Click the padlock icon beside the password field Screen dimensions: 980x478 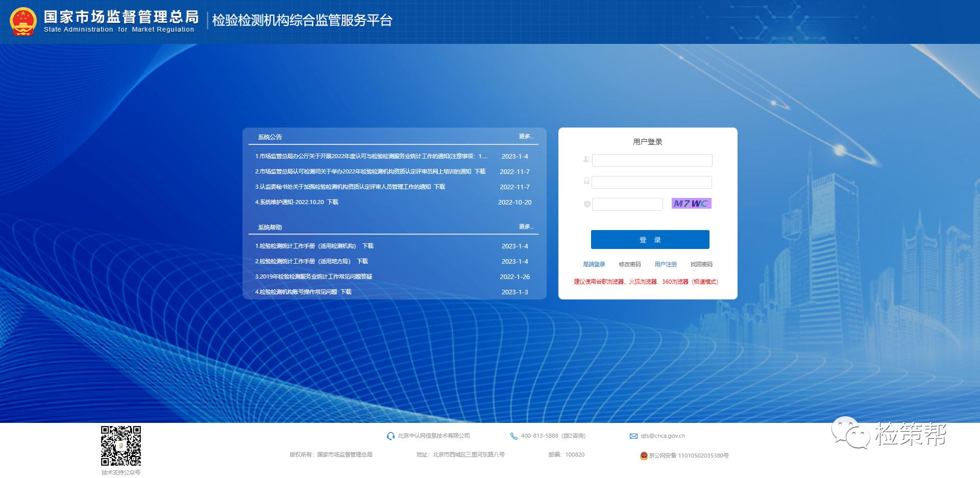(x=587, y=182)
